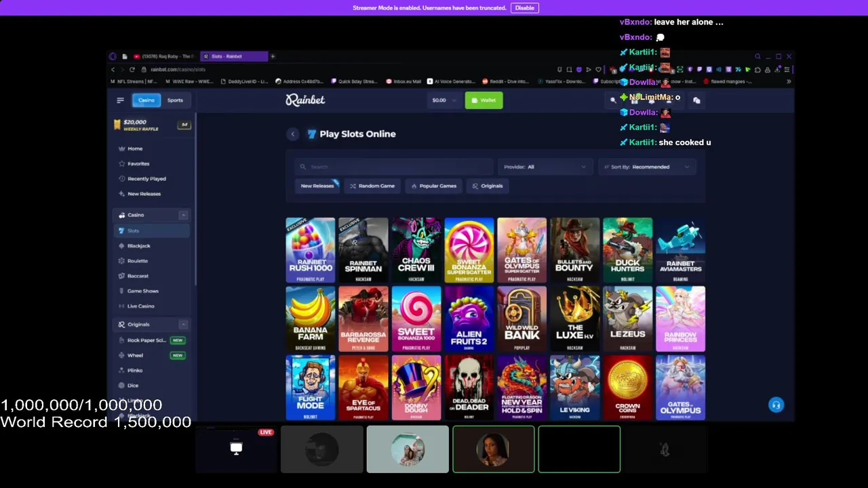868x488 pixels.
Task: Open the WWE Raw bookmark
Action: [x=189, y=81]
